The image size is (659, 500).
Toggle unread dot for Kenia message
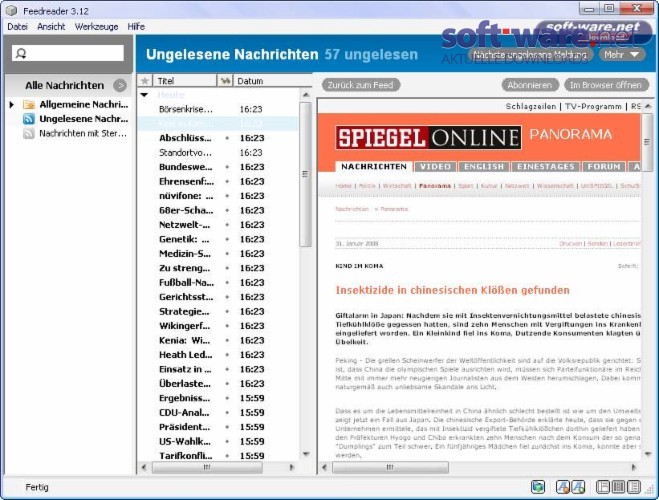227,340
